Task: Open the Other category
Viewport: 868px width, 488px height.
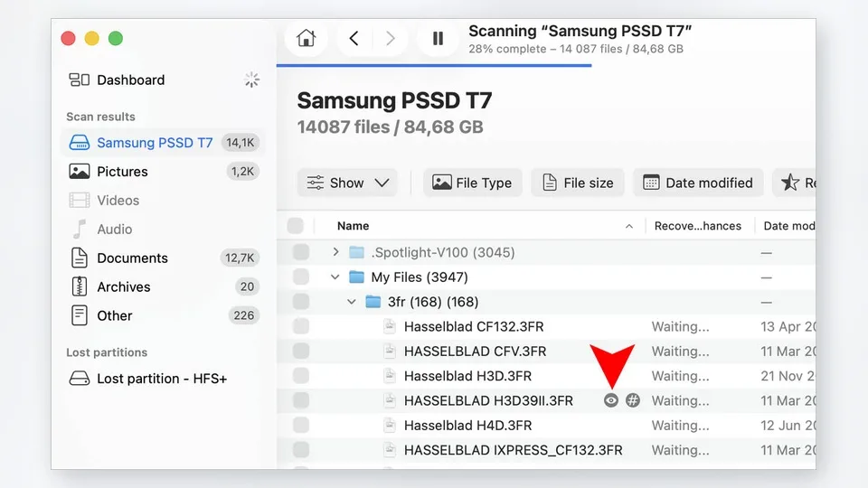Action: coord(162,315)
